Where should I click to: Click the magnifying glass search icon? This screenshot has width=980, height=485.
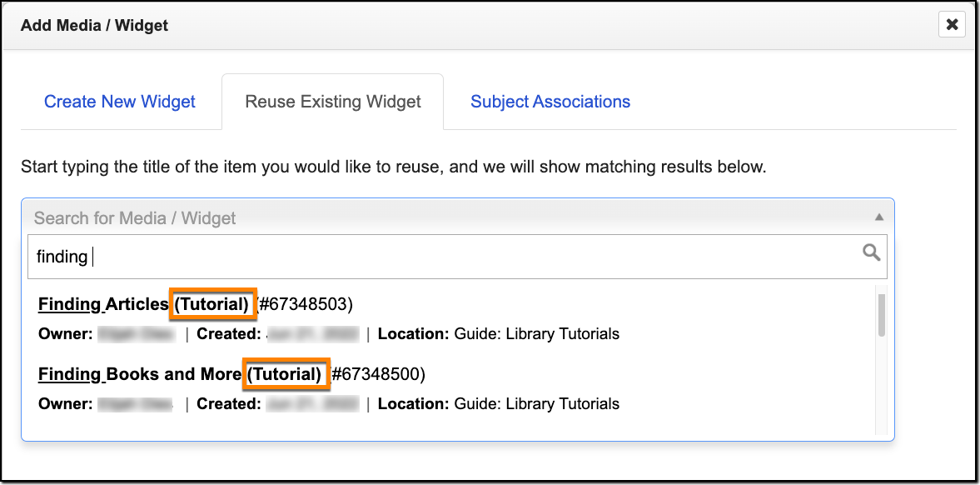point(871,252)
